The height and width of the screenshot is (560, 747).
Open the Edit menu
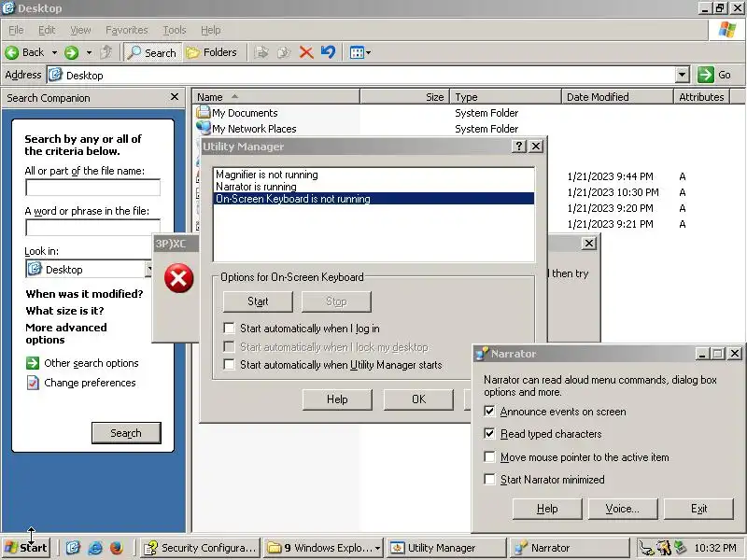tap(47, 30)
